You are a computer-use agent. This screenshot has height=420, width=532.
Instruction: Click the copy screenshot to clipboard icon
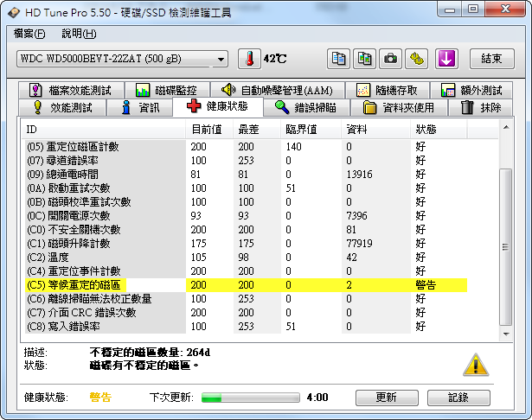point(364,59)
